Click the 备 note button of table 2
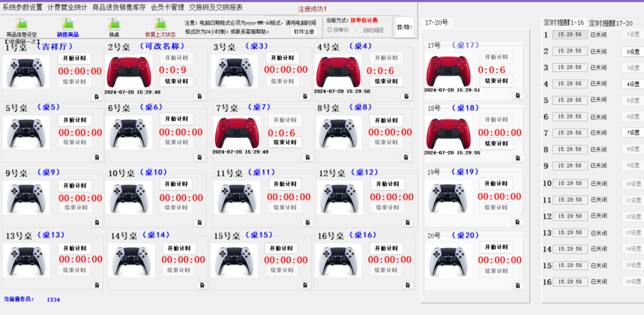Viewport: 644px width, 315px height. (x=199, y=97)
